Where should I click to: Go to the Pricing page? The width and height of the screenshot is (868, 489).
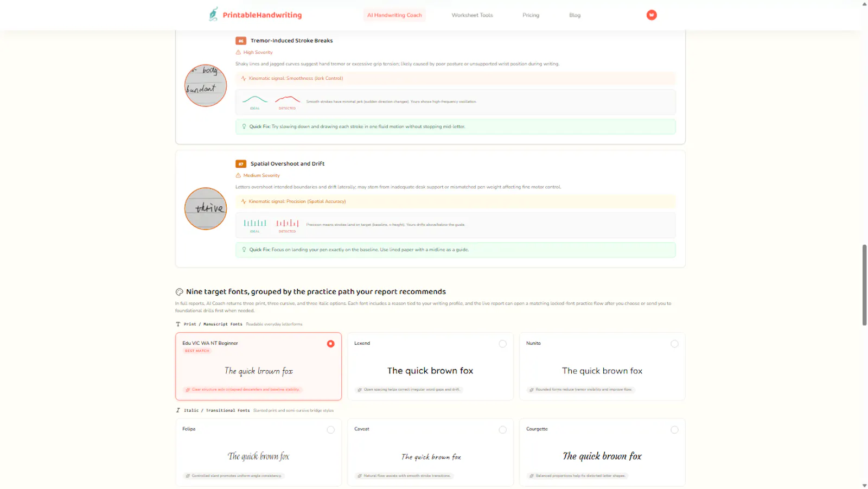point(531,15)
